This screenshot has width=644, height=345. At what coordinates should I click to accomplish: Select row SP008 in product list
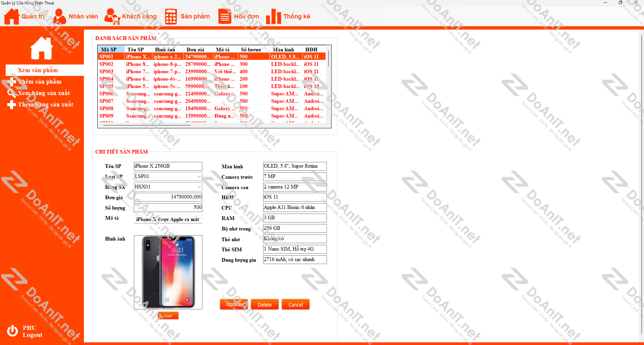tap(212, 109)
